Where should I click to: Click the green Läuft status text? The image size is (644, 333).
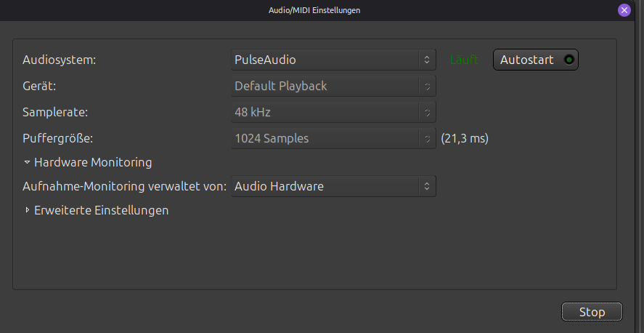(x=464, y=60)
